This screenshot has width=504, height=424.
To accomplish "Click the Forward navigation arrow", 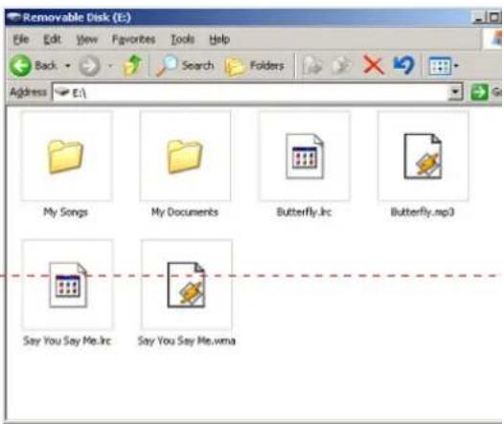I will (x=89, y=66).
